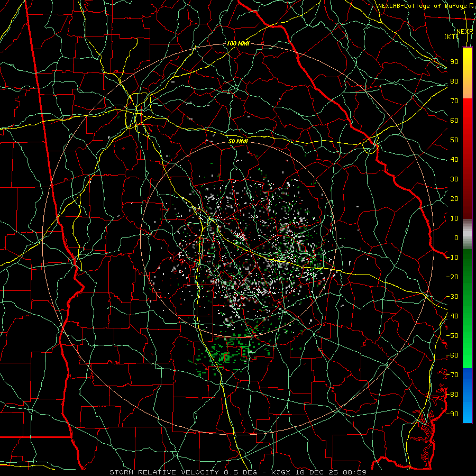476x476 pixels.
Task: Click the positive 70 scale label
Action: [x=454, y=101]
